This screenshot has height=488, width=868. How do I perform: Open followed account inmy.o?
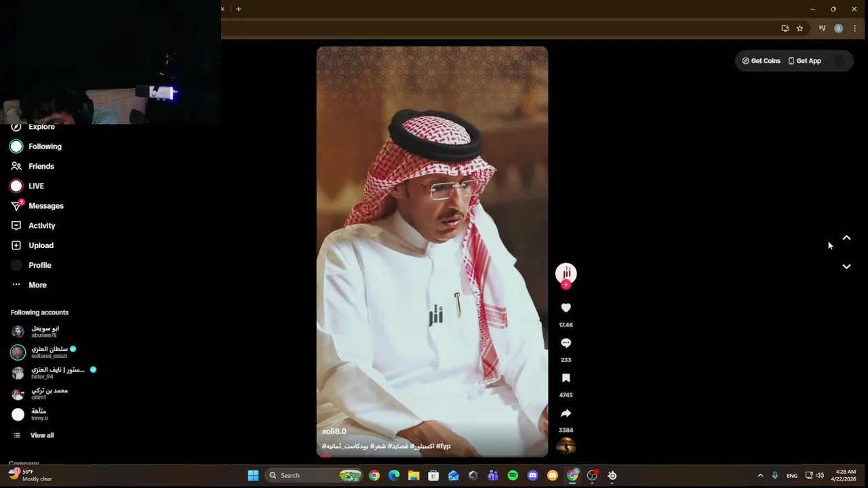pyautogui.click(x=30, y=414)
